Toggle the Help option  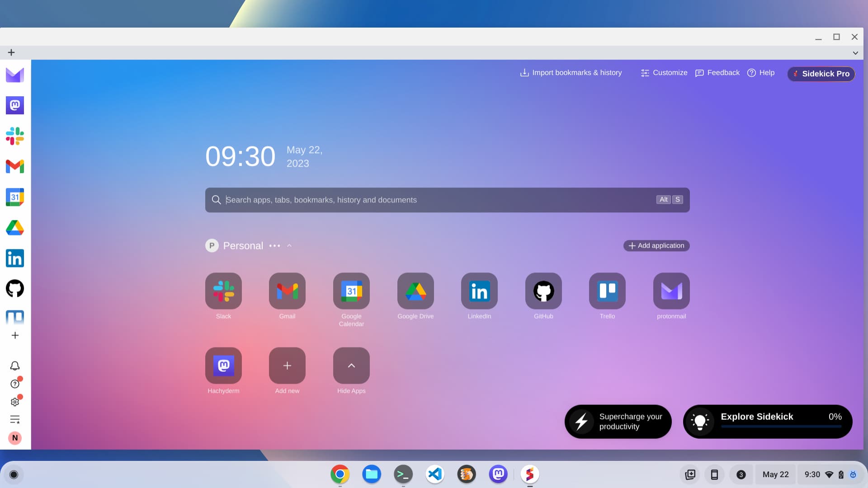point(762,73)
